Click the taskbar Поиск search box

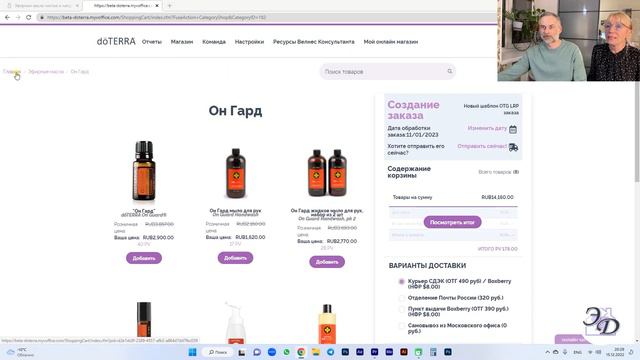pyautogui.click(x=218, y=352)
